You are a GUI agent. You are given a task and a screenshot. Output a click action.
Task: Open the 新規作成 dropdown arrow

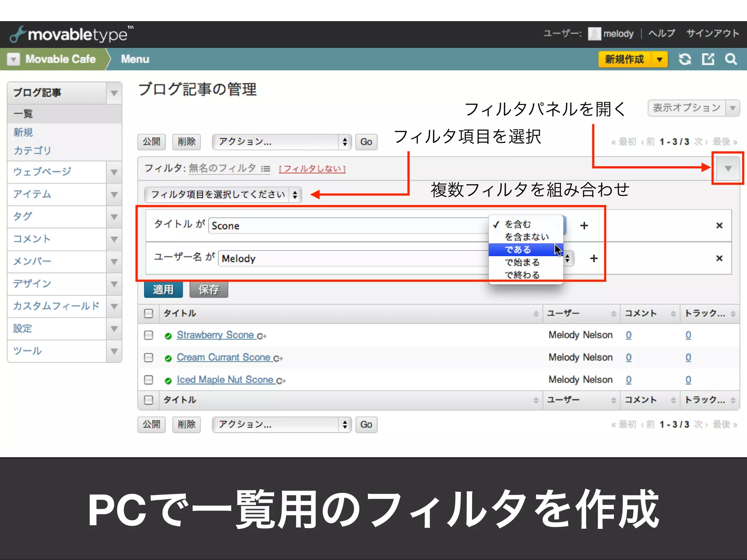pyautogui.click(x=659, y=59)
